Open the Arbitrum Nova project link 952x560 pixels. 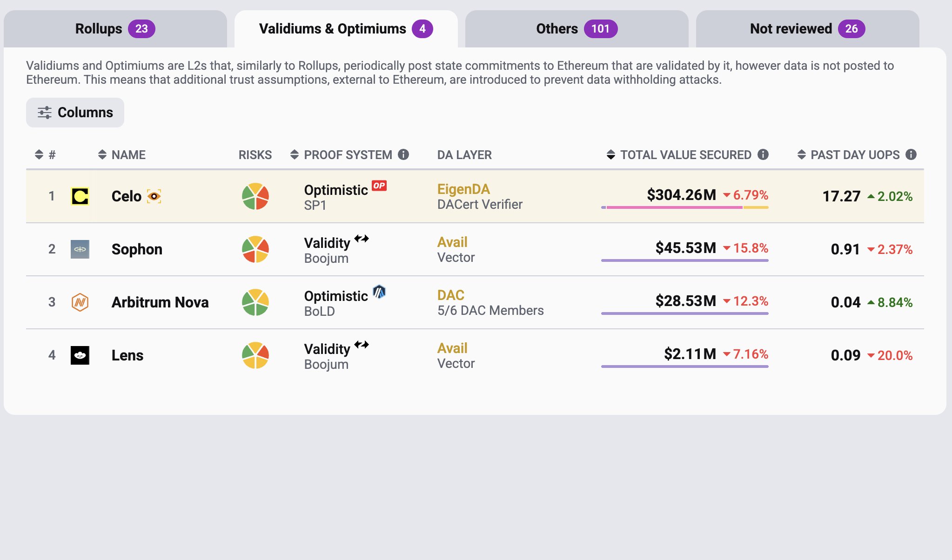pos(160,302)
